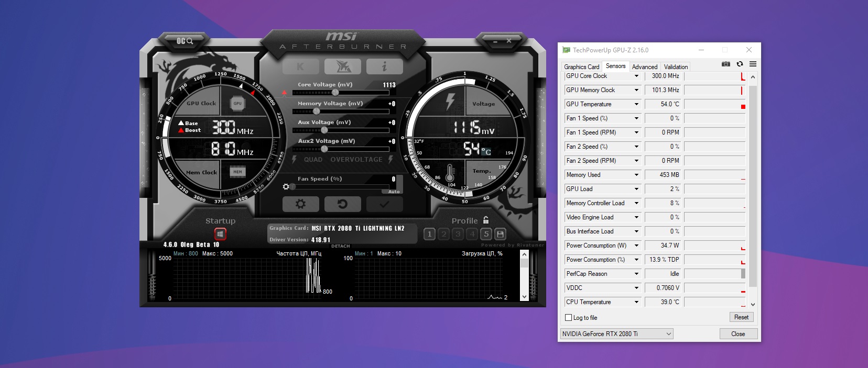Expand the GPU Core Clock sensor dropdown
Image resolution: width=868 pixels, height=368 pixels.
[636, 76]
